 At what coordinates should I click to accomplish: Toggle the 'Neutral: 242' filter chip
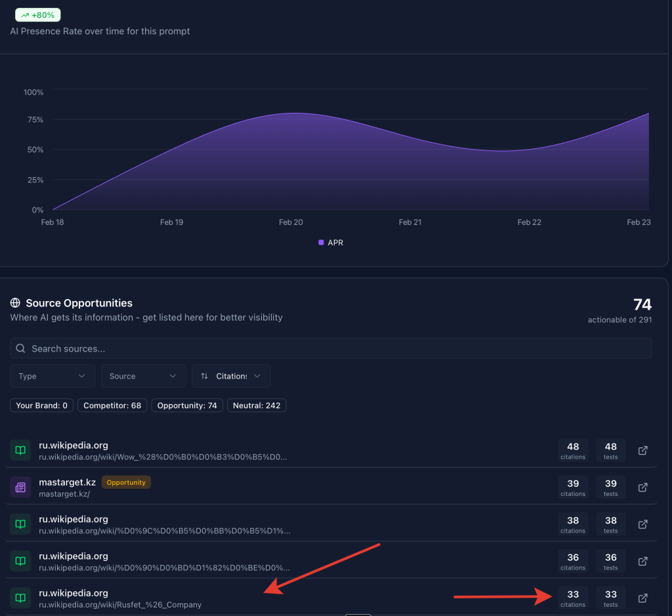[x=257, y=405]
